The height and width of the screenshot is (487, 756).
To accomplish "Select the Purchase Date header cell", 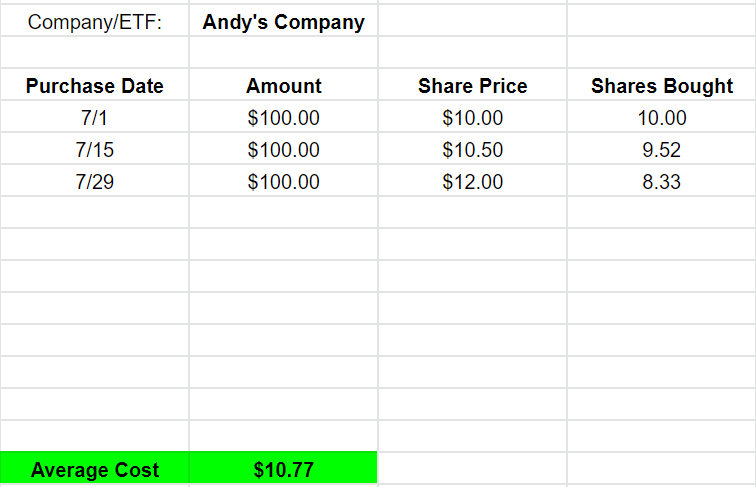I will pos(94,85).
